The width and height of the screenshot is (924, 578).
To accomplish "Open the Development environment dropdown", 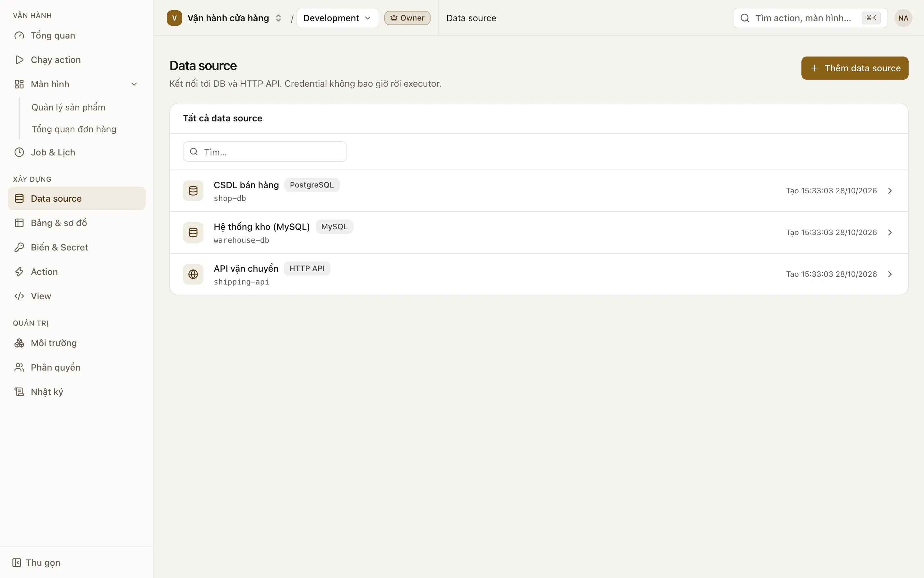I will [338, 18].
